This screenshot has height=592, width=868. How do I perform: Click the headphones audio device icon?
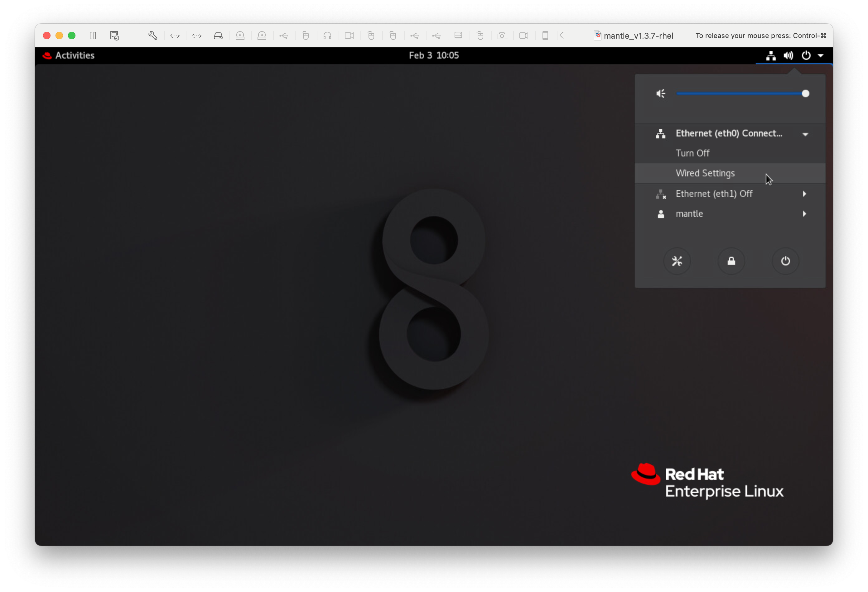click(328, 36)
